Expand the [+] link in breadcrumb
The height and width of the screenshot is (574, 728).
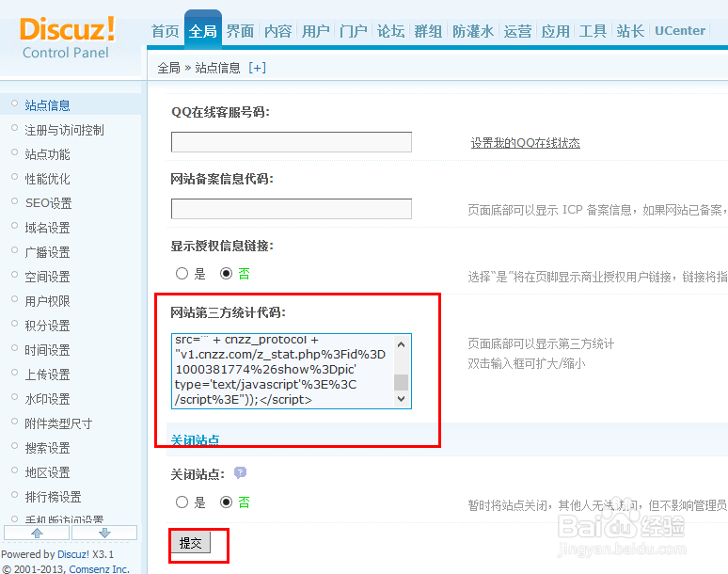(257, 68)
